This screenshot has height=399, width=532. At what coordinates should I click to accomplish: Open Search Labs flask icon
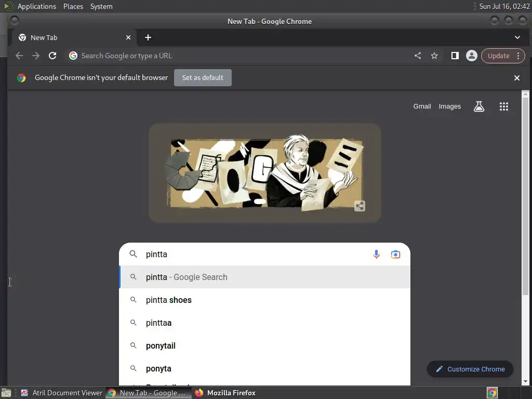pos(478,107)
